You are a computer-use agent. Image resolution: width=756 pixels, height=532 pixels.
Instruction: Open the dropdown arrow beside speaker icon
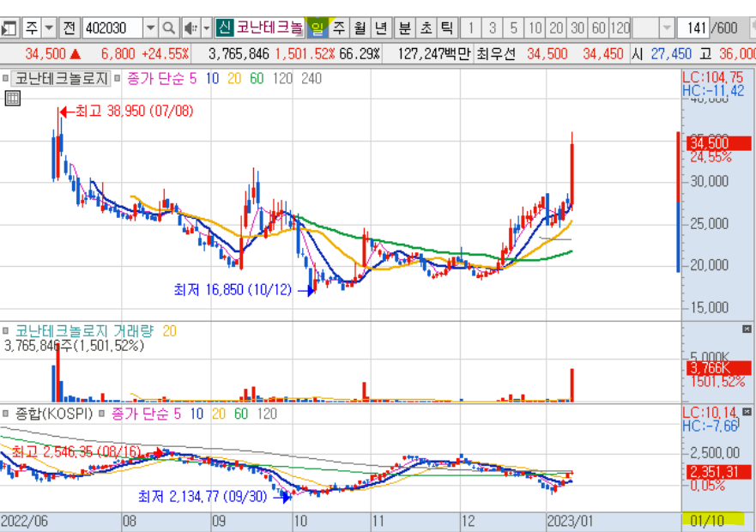tap(207, 28)
